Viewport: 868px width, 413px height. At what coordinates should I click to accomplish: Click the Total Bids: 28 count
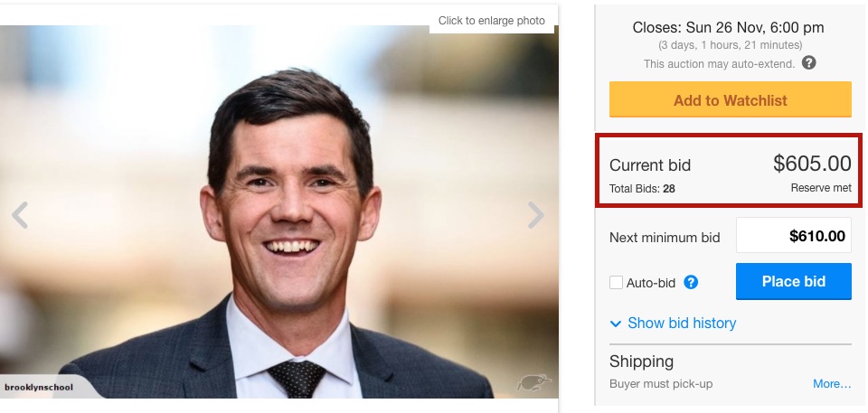[642, 189]
